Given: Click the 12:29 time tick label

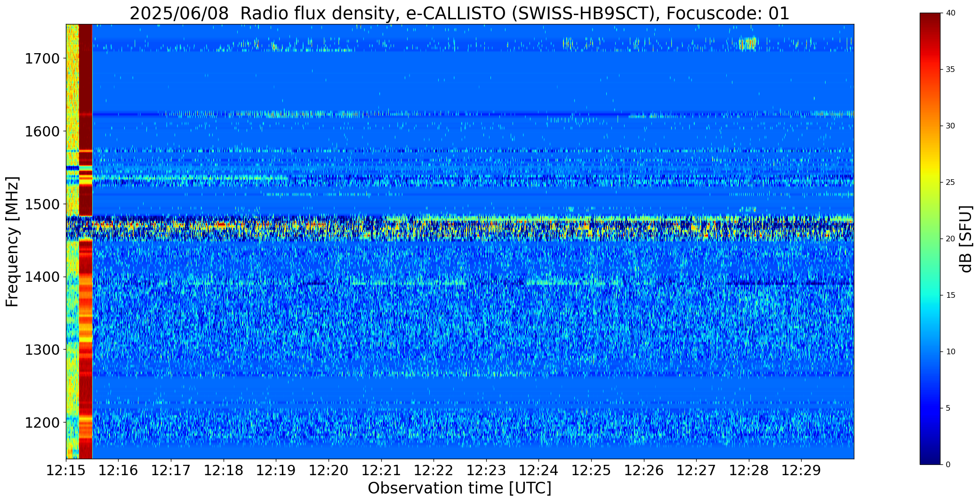Looking at the screenshot, I should click(x=802, y=470).
